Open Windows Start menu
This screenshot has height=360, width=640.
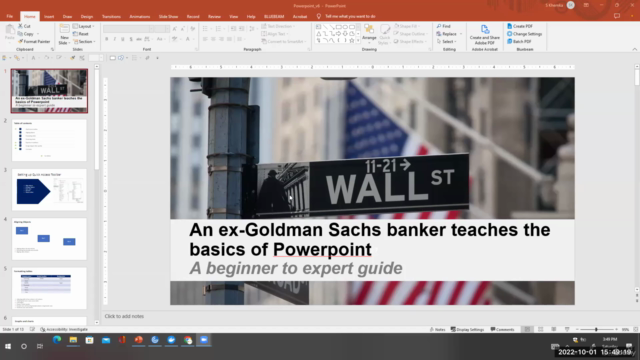(x=8, y=346)
